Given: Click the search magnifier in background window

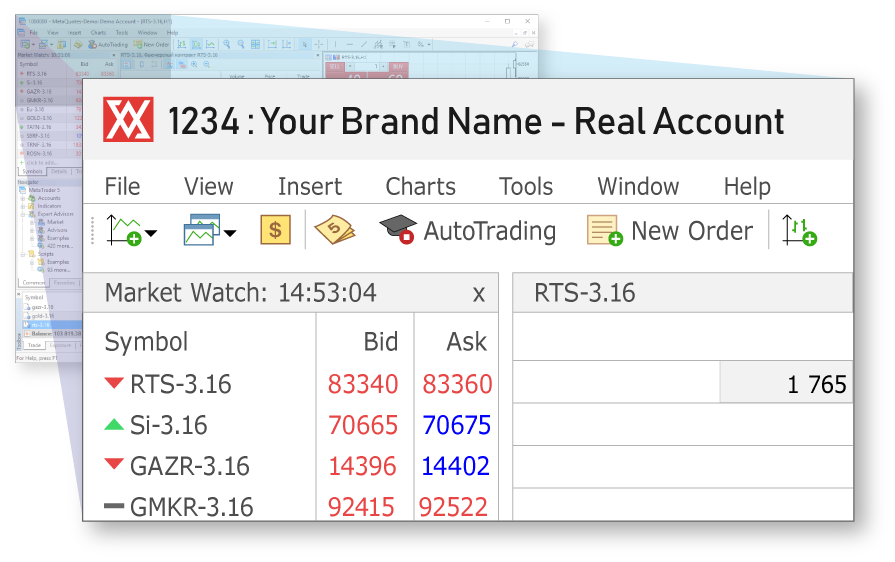Looking at the screenshot, I should [x=515, y=44].
